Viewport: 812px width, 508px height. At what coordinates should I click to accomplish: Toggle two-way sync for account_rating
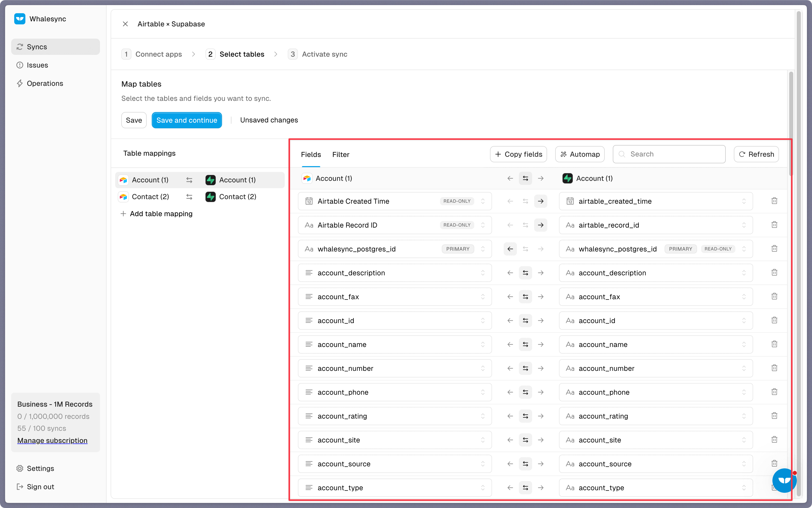pos(526,416)
